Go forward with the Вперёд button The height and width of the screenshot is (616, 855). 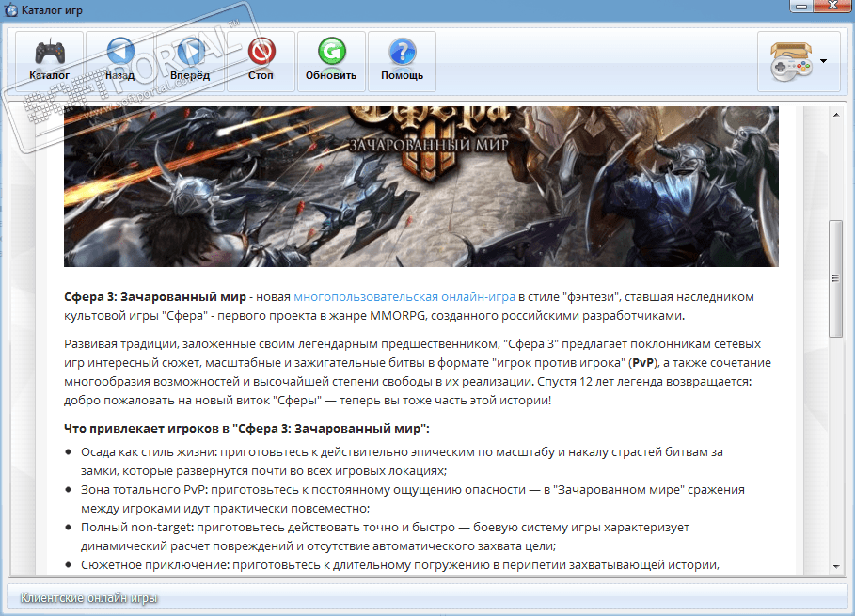[x=190, y=60]
